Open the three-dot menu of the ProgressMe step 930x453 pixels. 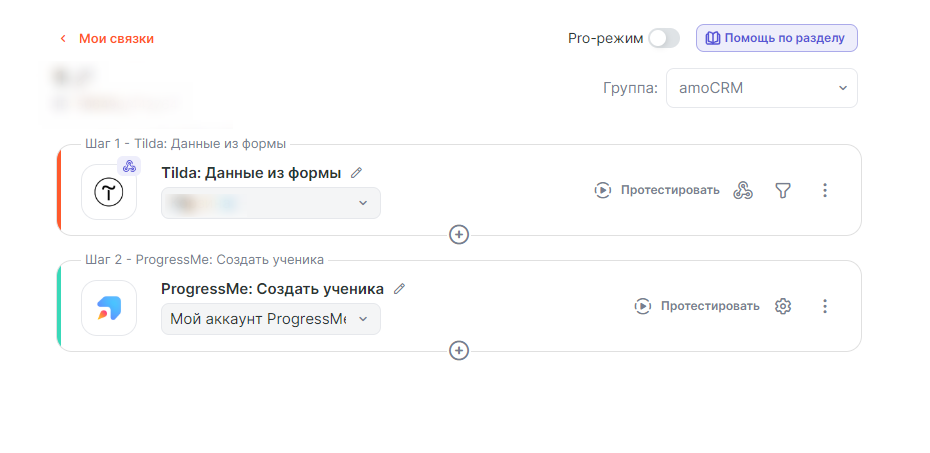click(825, 306)
